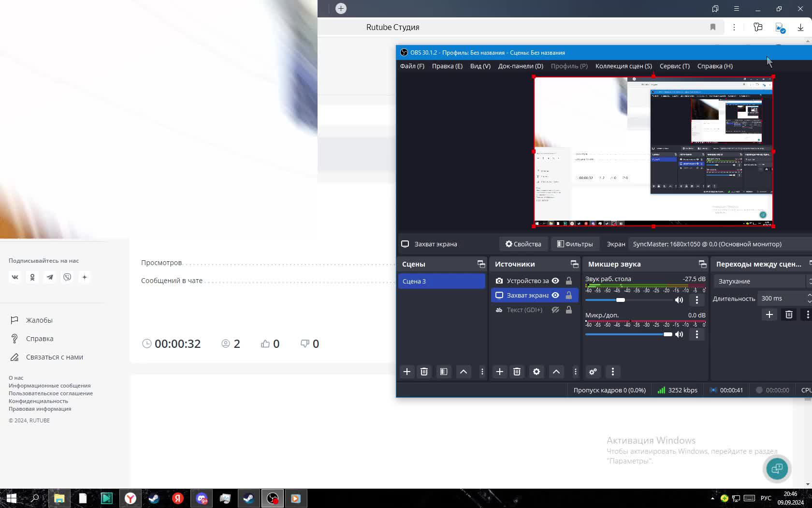The width and height of the screenshot is (812, 508).
Task: Toggle lock on Устройство за source
Action: pos(569,281)
